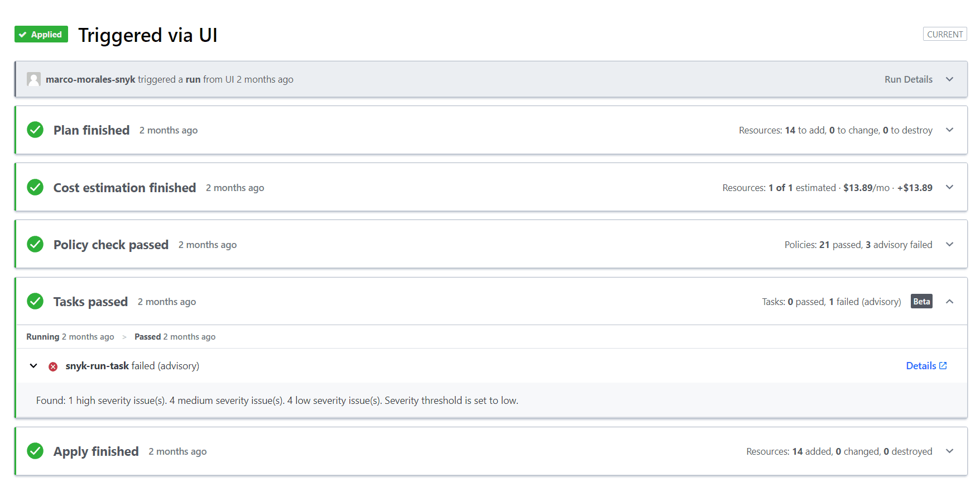The height and width of the screenshot is (486, 980).
Task: Click the green check icon for Tasks passed
Action: pos(35,301)
